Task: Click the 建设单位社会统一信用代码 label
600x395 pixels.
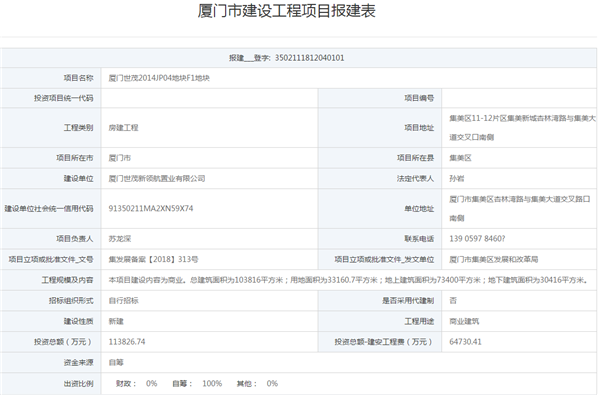Action: (x=49, y=209)
